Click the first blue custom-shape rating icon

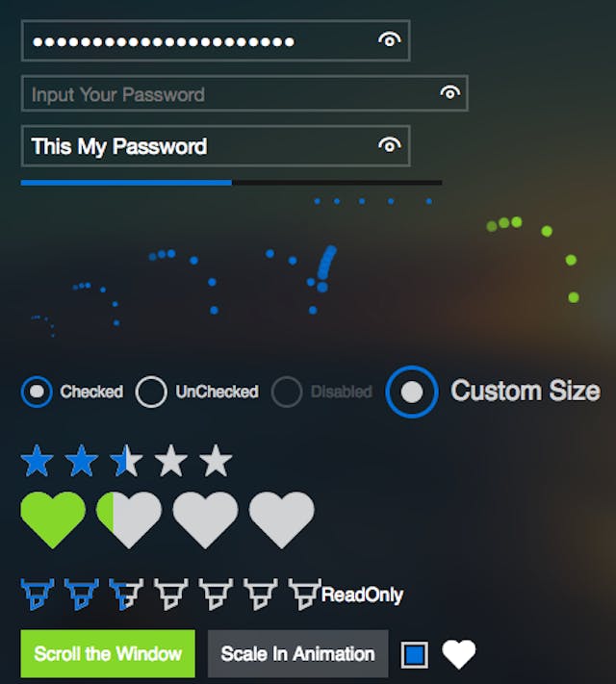pos(38,594)
